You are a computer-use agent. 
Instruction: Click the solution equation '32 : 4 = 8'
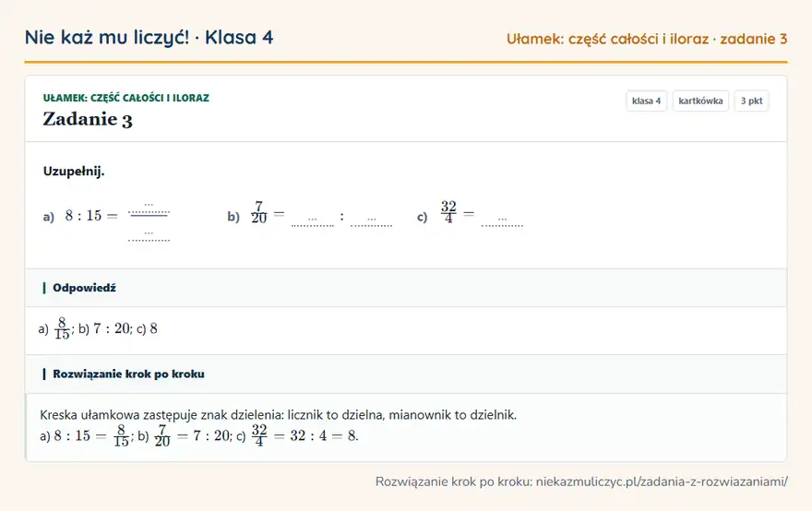(324, 436)
